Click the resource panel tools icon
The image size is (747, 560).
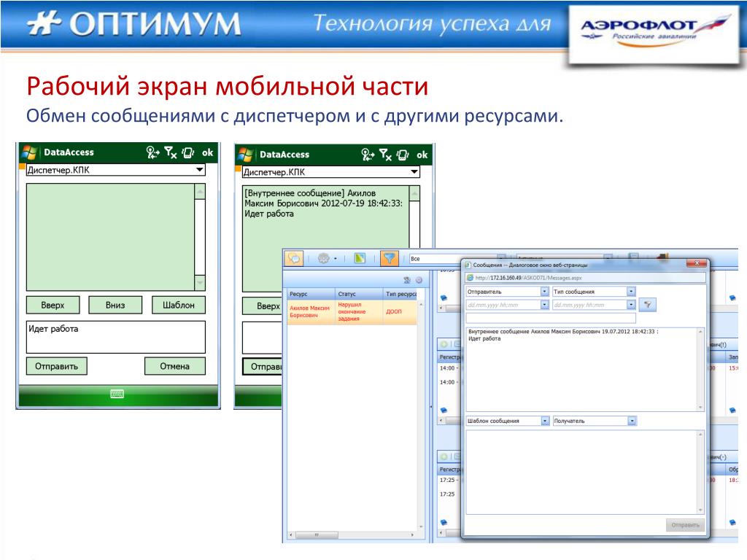click(406, 281)
